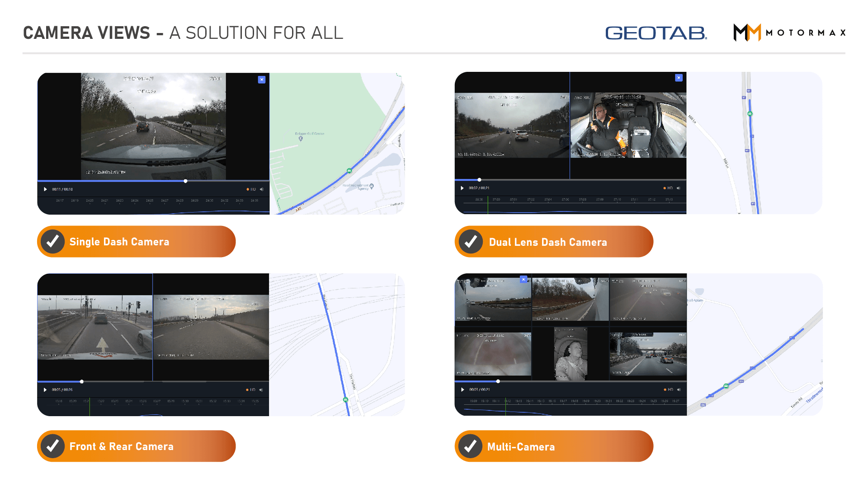This screenshot has height=488, width=868.
Task: Mute the dual lens player volume
Action: pos(679,188)
